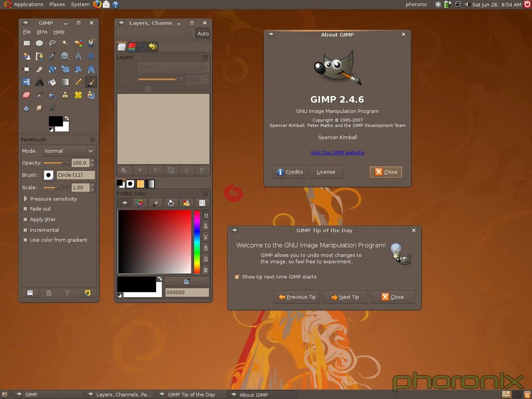
Task: Select the Pencil tool
Action: (78, 82)
